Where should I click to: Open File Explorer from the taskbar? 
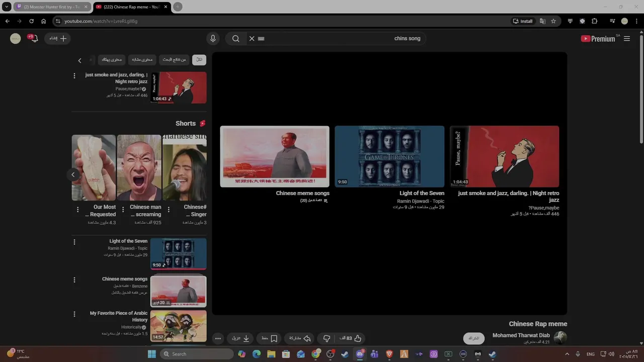(x=271, y=354)
